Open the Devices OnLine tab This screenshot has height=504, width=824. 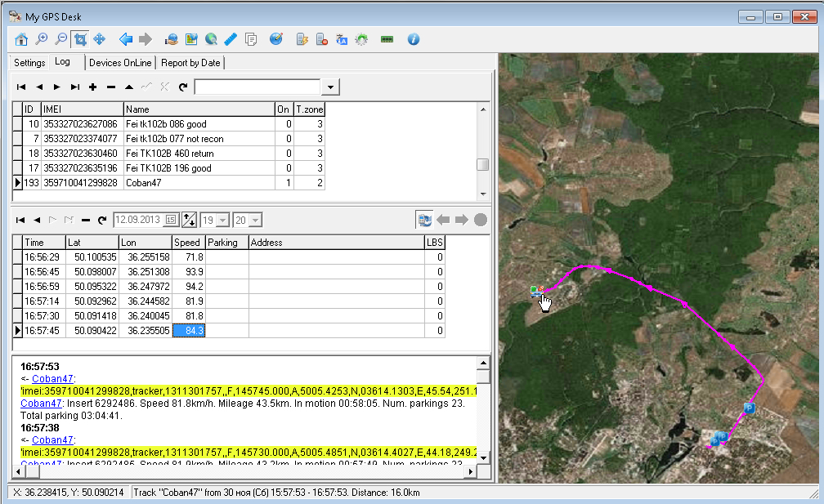pos(120,63)
